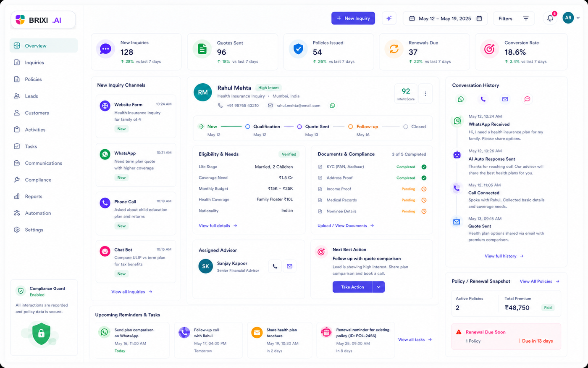588x368 pixels.
Task: Select the New stage marker
Action: tap(201, 127)
